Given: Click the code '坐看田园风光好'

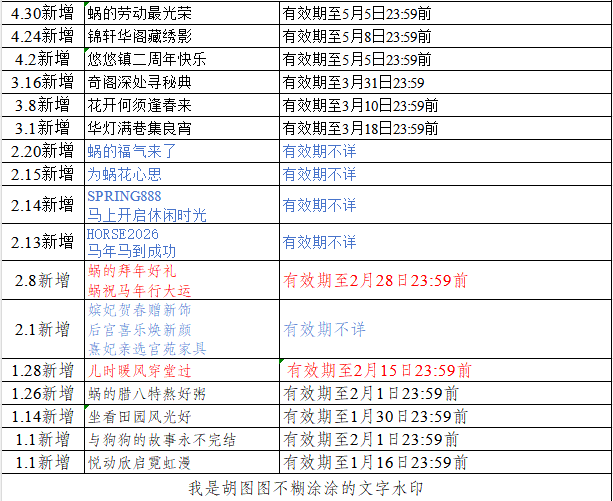Looking at the screenshot, I should pos(140,417).
